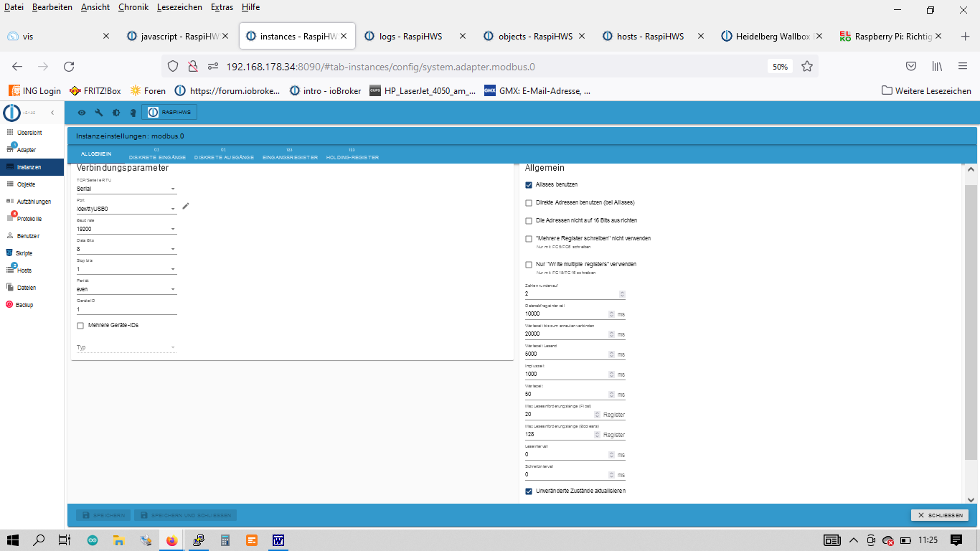Viewport: 980px width, 551px height.
Task: Click the browser address bar URL
Action: [x=380, y=67]
